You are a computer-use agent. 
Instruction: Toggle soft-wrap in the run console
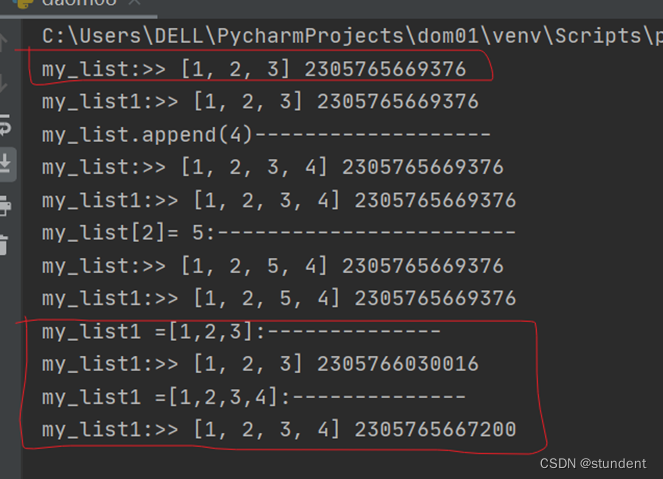pos(4,125)
